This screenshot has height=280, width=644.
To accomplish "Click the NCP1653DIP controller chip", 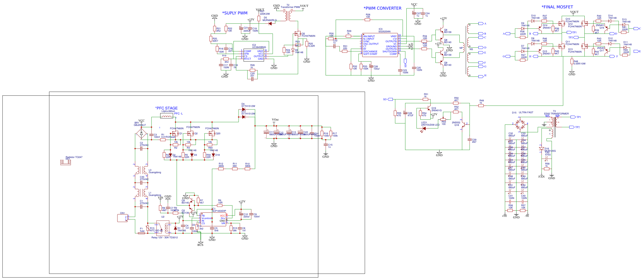I will (213, 219).
